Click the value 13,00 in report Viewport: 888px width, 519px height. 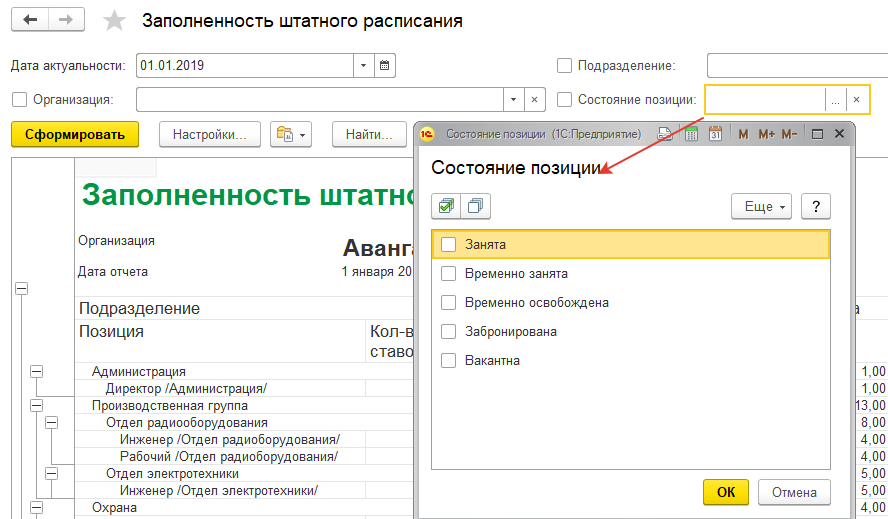pos(871,406)
